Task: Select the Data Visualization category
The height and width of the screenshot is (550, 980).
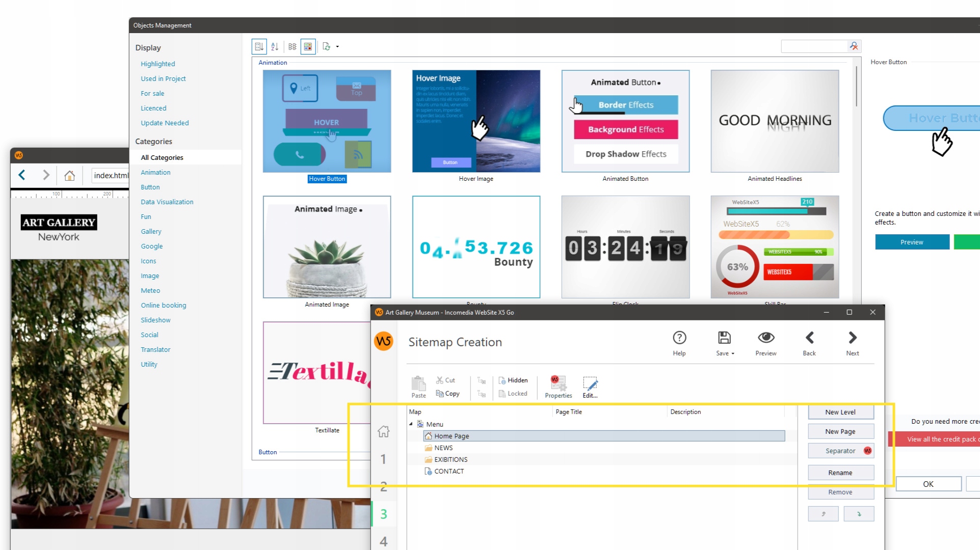Action: pos(167,202)
